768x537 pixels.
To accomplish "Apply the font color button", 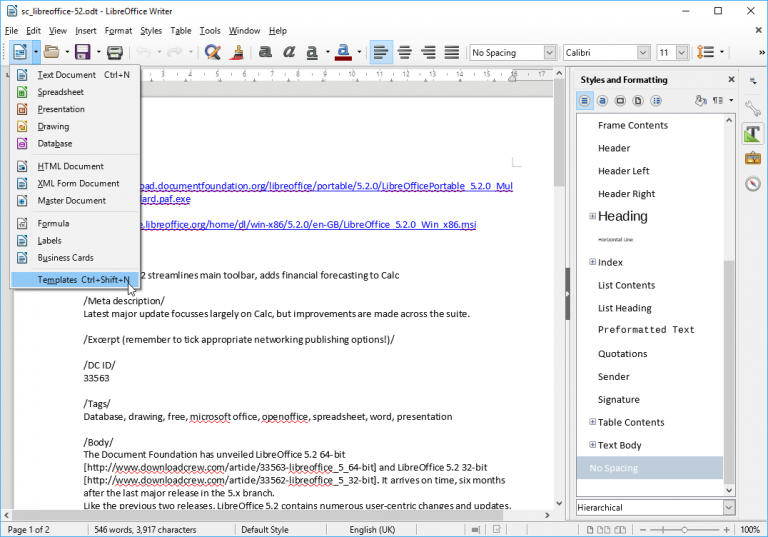I will [x=343, y=52].
